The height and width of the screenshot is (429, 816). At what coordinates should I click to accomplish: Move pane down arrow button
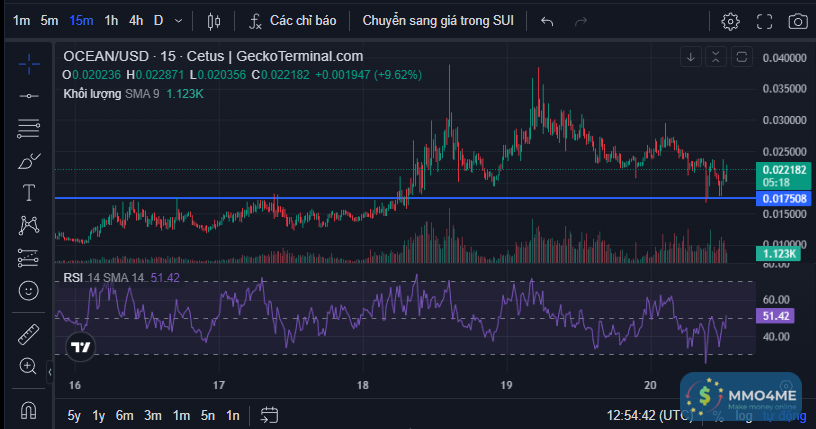[691, 57]
